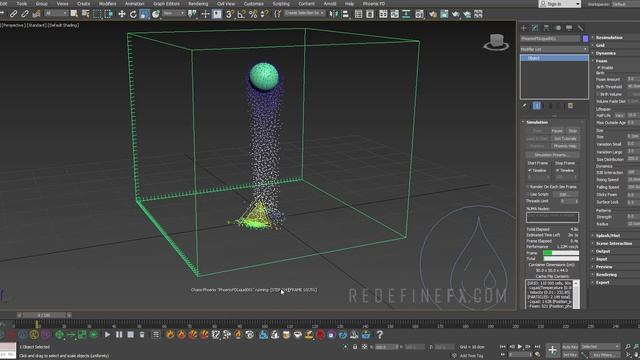Click the object color swatch beside name
The width and height of the screenshot is (640, 360).
pos(585,38)
